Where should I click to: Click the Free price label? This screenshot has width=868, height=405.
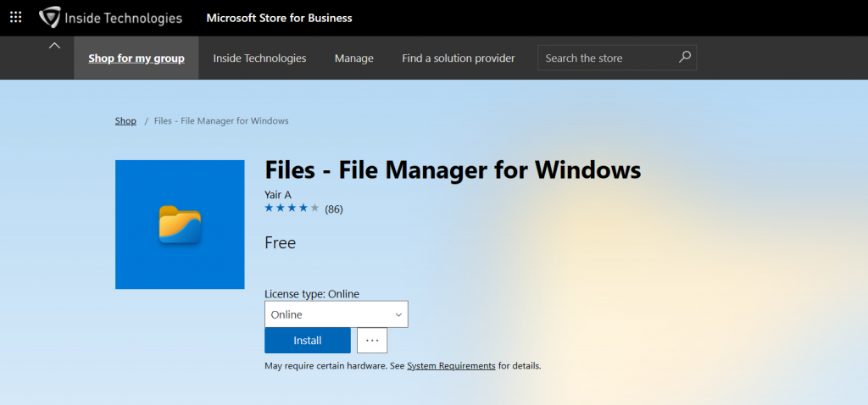280,243
